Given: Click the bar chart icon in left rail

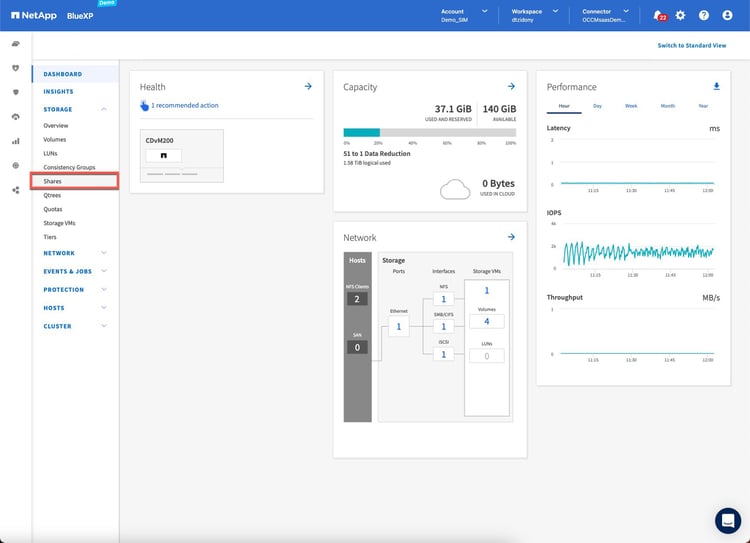Looking at the screenshot, I should tap(15, 141).
